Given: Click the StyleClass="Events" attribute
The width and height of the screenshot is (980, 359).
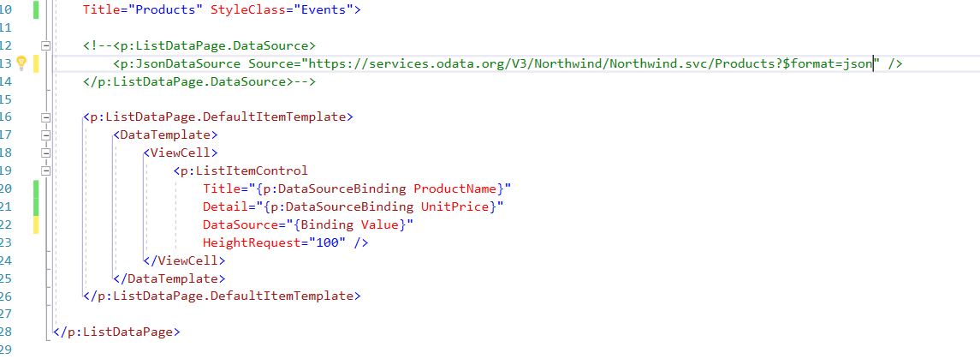Looking at the screenshot, I should click(282, 10).
